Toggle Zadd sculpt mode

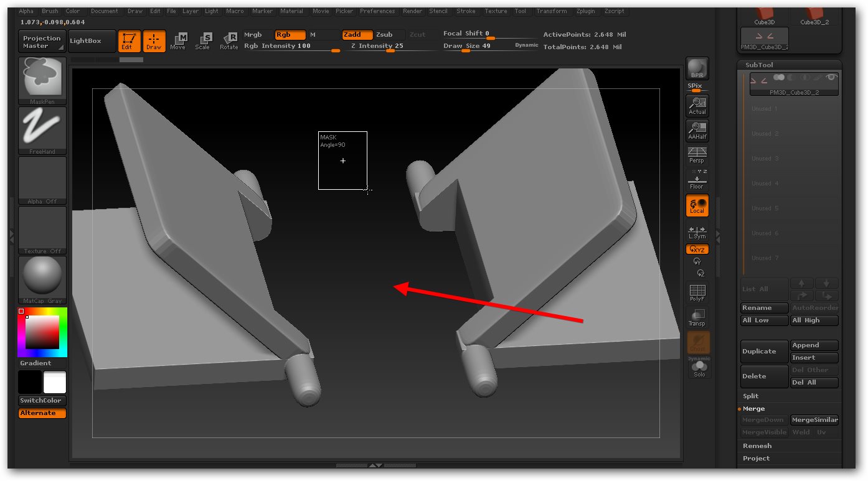[x=357, y=35]
